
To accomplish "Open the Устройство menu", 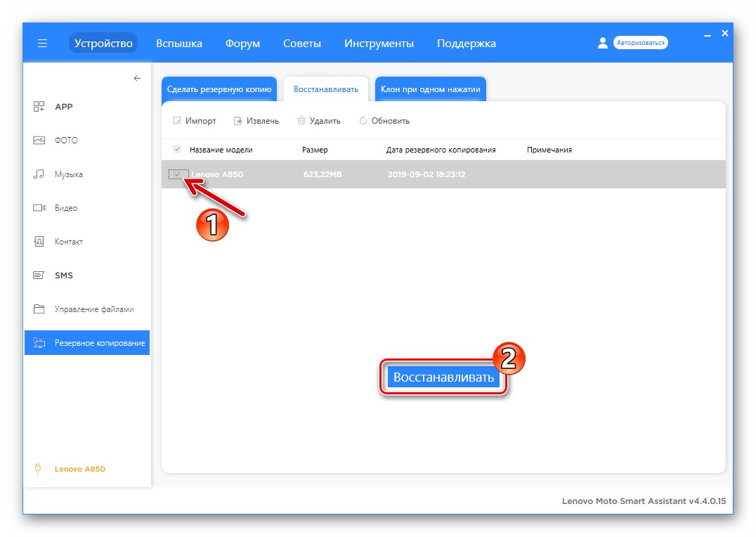I will 103,43.
